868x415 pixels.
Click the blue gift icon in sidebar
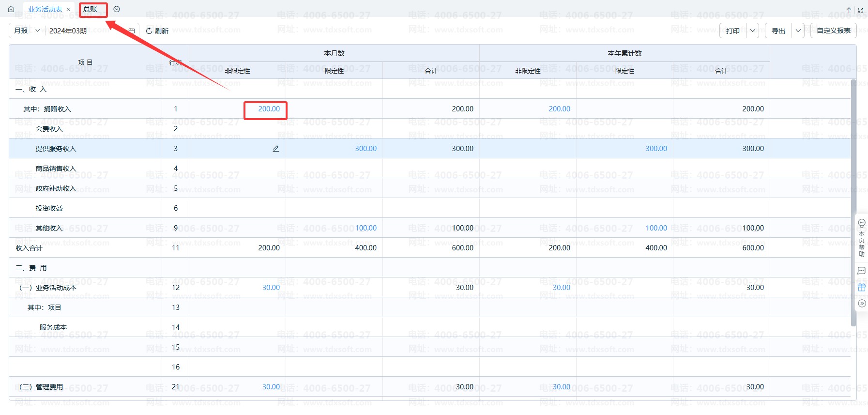862,287
